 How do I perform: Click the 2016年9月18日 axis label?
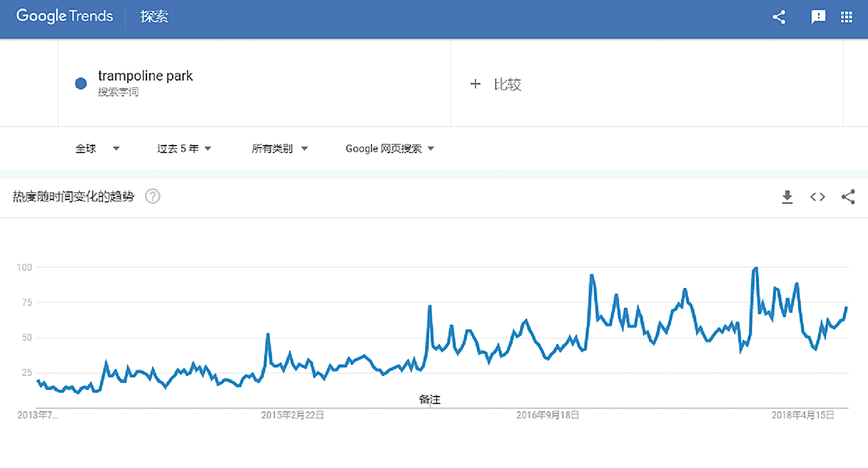coord(548,416)
